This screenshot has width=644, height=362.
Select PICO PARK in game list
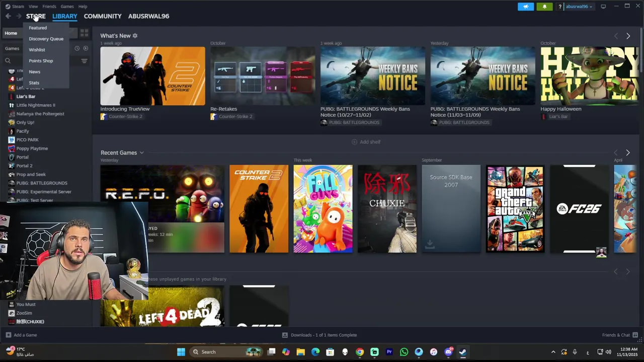coord(27,140)
